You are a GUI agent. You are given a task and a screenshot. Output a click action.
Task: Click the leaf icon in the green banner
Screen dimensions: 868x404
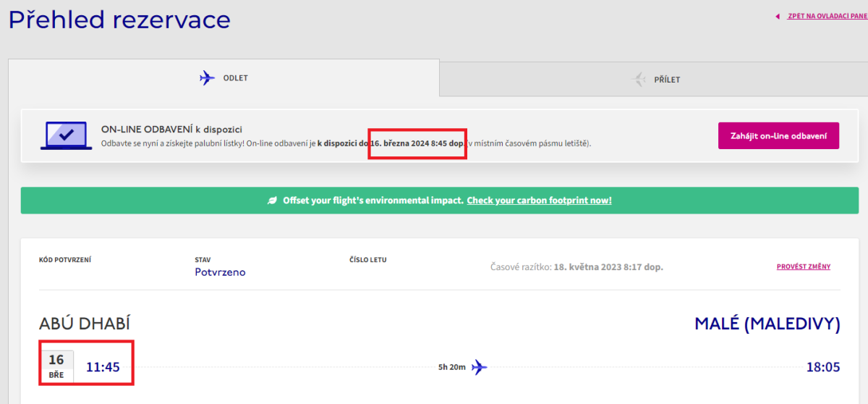tap(272, 201)
